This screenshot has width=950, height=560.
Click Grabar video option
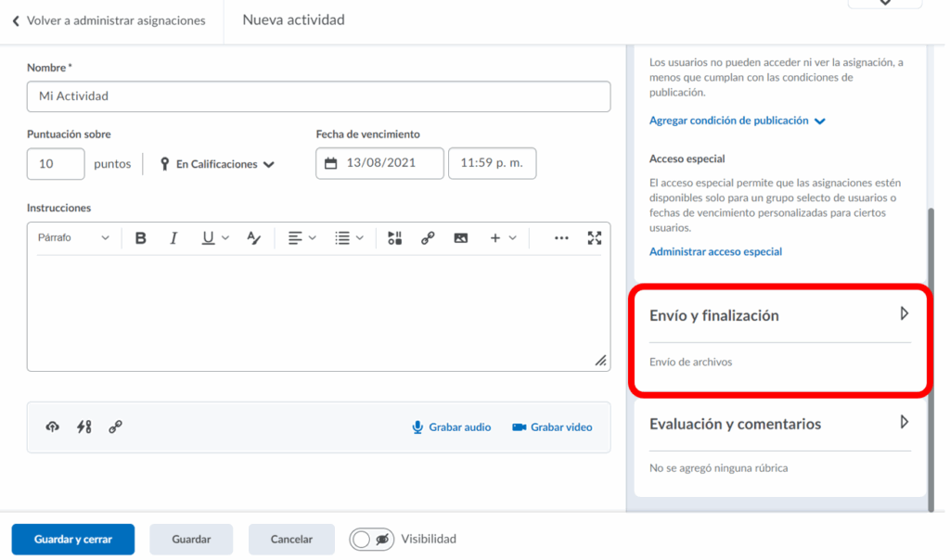coord(552,427)
